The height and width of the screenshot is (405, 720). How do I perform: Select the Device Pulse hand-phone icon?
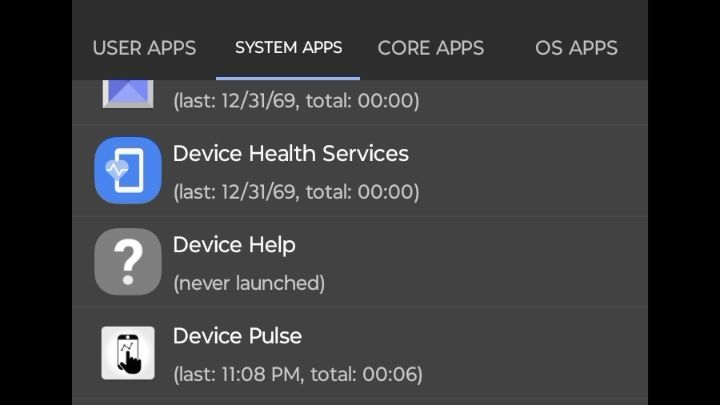[128, 353]
